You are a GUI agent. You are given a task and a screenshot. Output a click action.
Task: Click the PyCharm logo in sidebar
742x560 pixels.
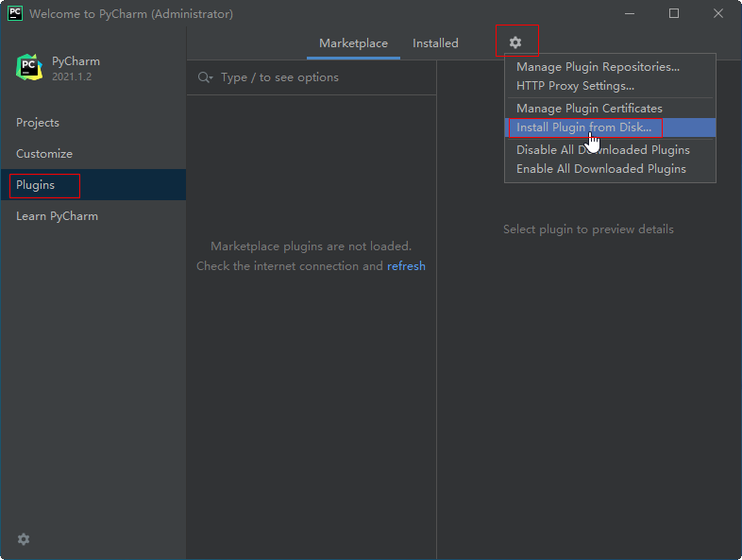click(29, 67)
